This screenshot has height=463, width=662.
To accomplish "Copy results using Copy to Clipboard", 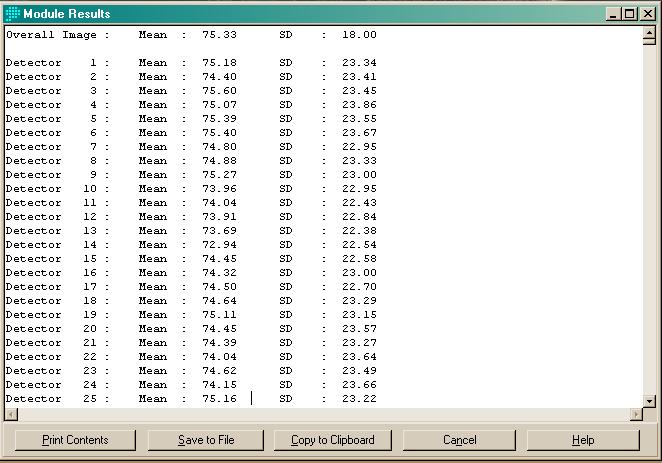I will point(333,440).
